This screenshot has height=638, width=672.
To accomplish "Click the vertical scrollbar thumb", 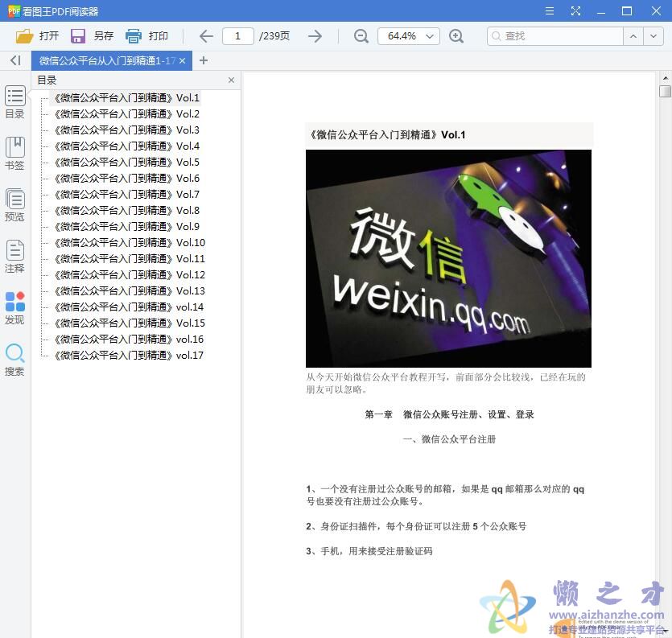I will tap(665, 91).
